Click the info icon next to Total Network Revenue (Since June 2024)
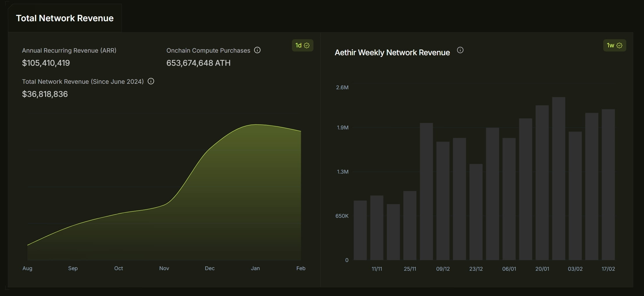 (151, 81)
